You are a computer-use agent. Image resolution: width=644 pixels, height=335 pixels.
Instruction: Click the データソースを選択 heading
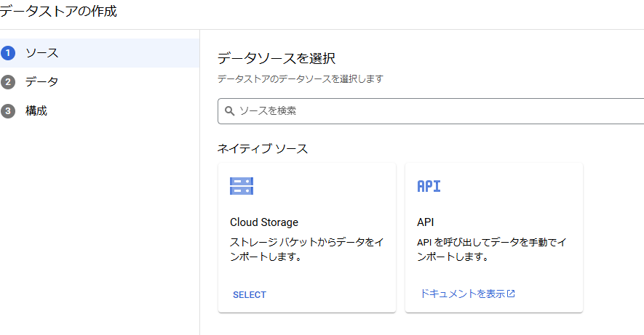click(277, 58)
